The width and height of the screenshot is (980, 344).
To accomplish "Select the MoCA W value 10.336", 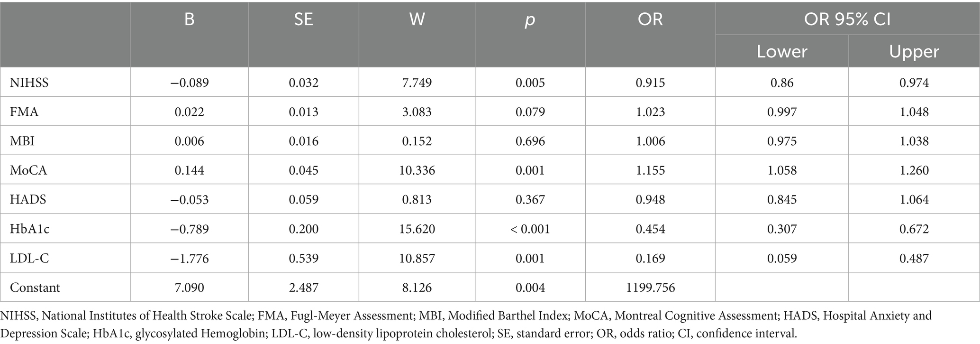I will point(417,170).
